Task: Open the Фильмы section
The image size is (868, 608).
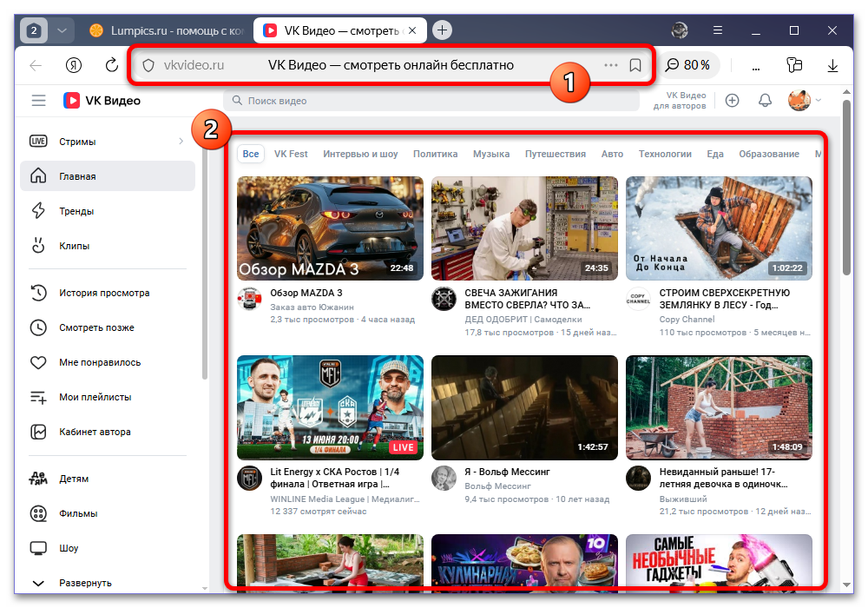Action: (x=108, y=513)
